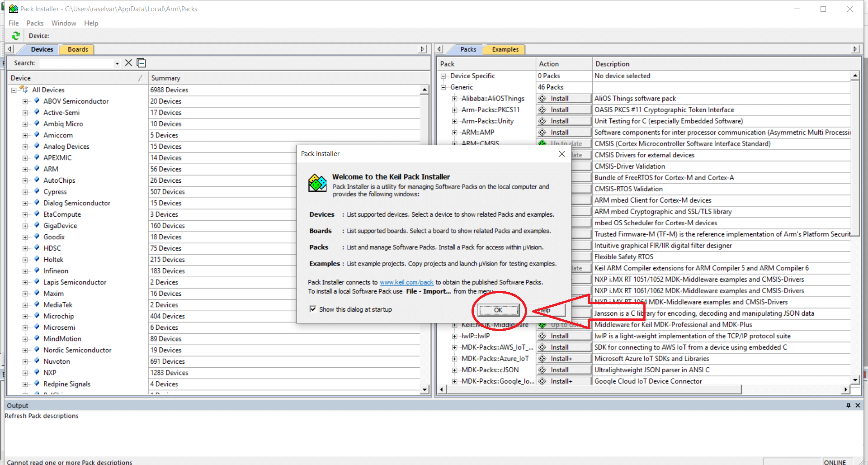
Task: Click the Infineon vendor diamond icon
Action: [x=37, y=270]
